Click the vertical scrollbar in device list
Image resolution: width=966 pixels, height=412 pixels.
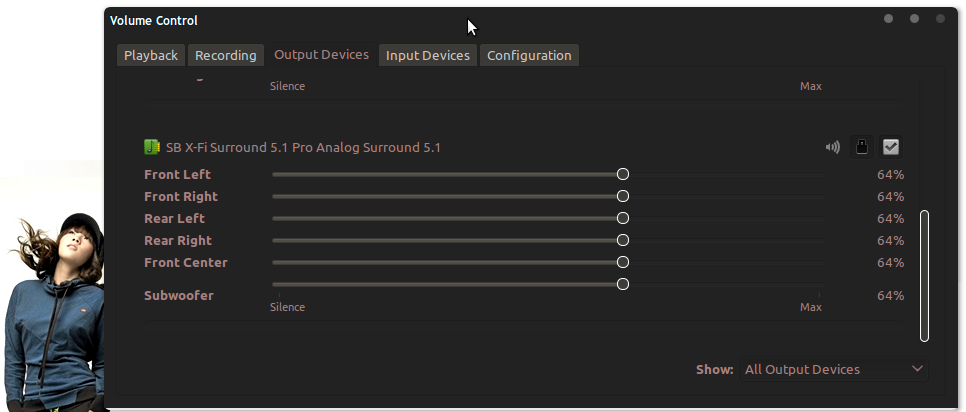[x=924, y=276]
